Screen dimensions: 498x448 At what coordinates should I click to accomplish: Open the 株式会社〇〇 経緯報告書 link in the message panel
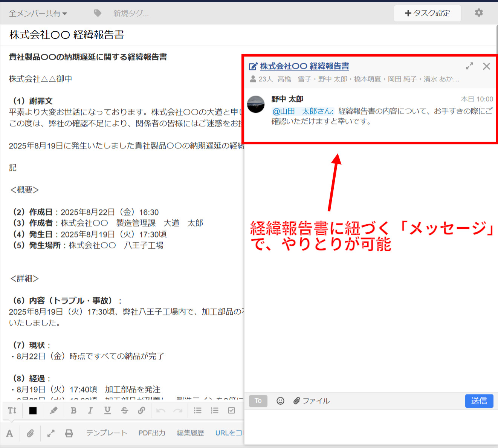click(x=304, y=66)
